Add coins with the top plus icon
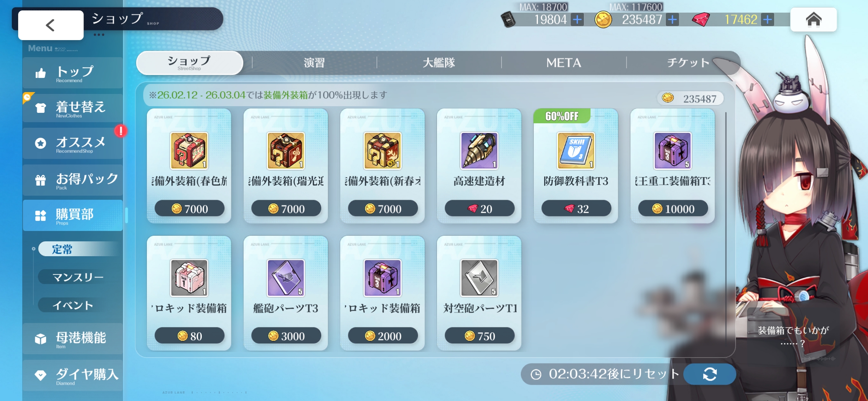This screenshot has width=868, height=401. [673, 19]
